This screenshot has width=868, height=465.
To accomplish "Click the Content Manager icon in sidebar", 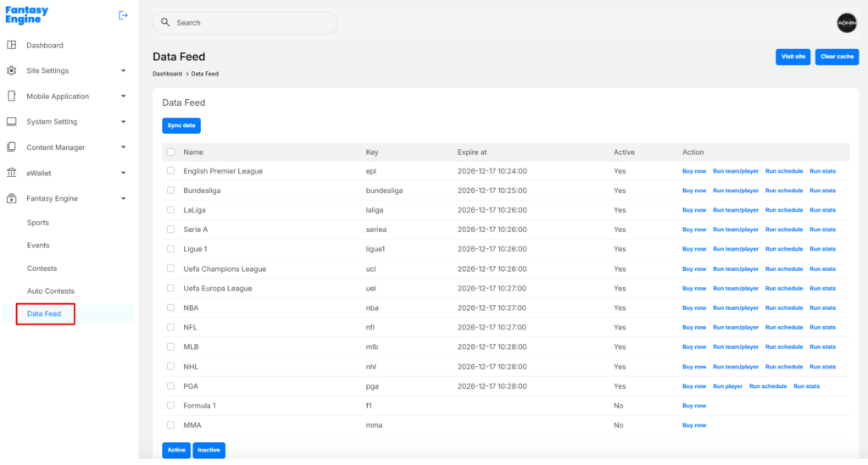I will click(x=11, y=147).
